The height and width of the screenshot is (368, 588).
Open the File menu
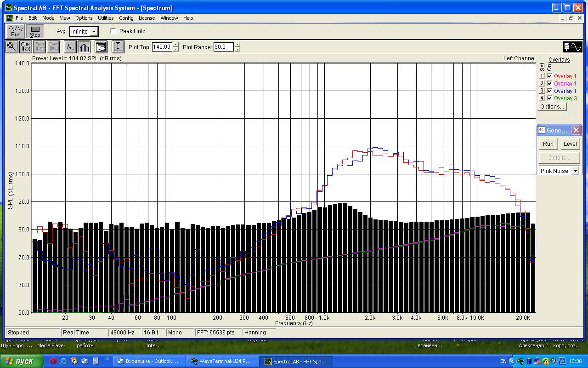19,18
